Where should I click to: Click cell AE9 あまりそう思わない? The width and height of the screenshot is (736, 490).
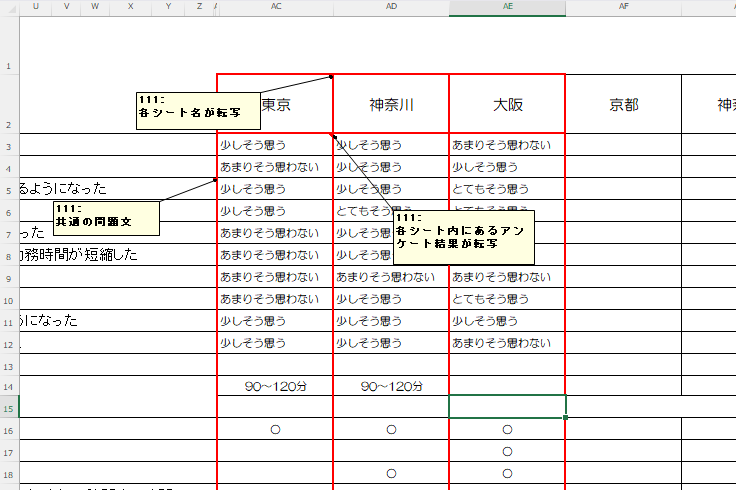click(507, 276)
